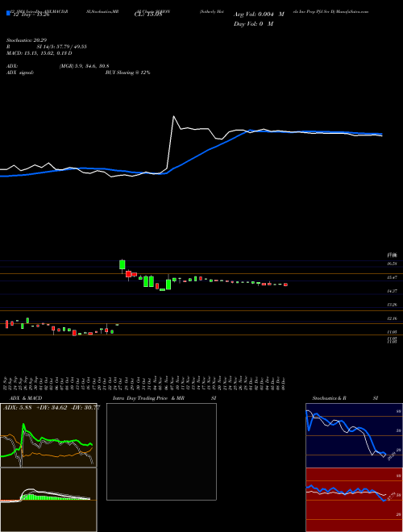Click the RSI chart with red background
This screenshot has width=403, height=532.
click(x=355, y=500)
